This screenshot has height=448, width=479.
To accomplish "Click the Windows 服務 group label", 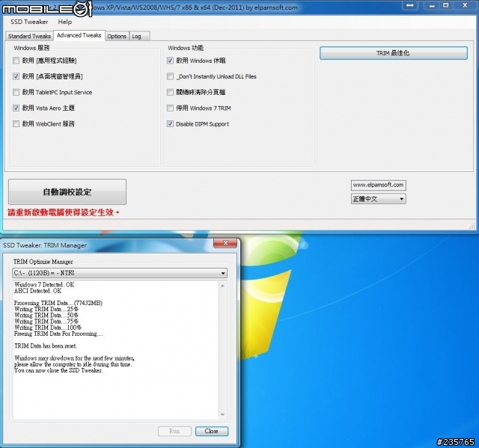I will click(31, 48).
